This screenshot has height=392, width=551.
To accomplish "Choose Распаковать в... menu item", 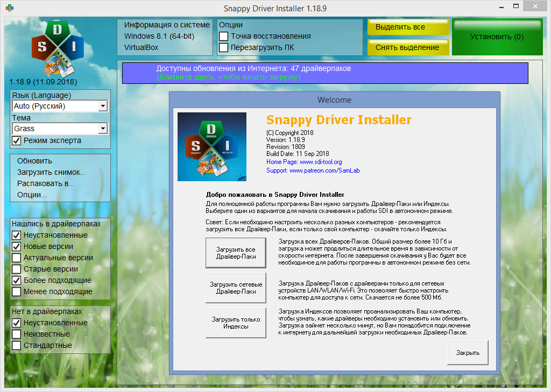I will pos(46,183).
